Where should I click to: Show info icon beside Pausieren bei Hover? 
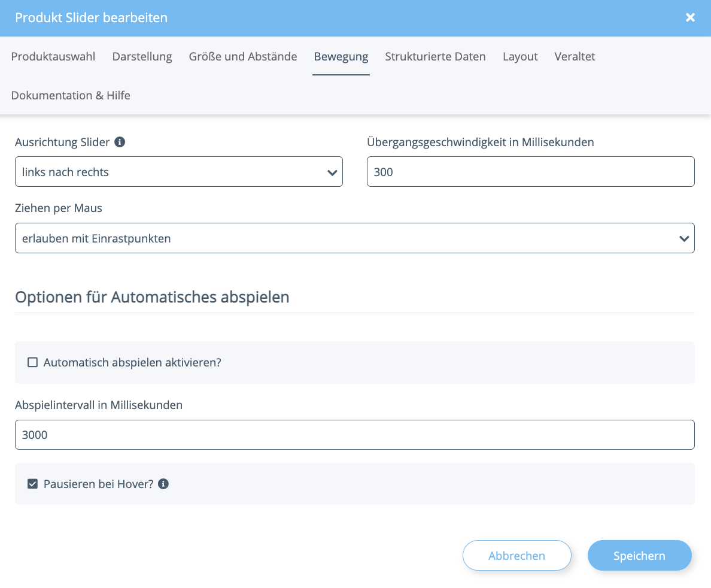point(163,484)
